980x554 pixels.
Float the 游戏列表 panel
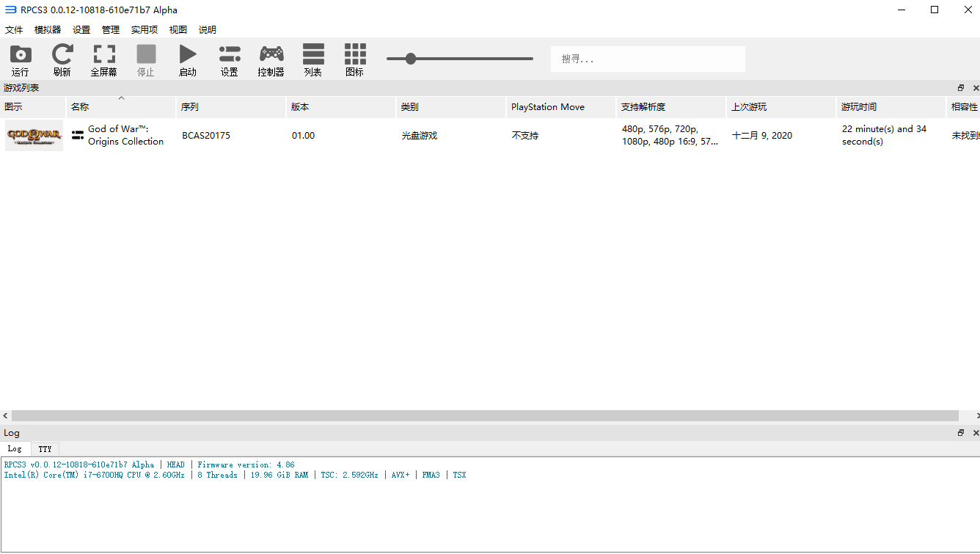tap(961, 88)
